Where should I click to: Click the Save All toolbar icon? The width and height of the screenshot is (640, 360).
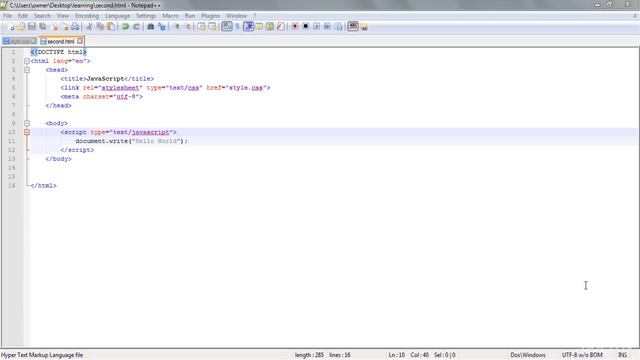click(x=43, y=27)
